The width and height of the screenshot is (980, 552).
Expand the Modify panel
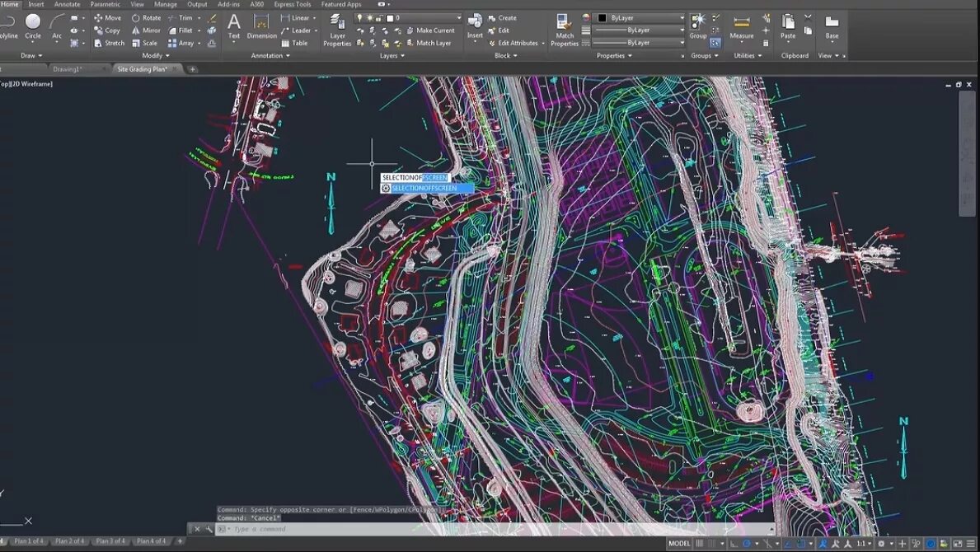point(156,55)
